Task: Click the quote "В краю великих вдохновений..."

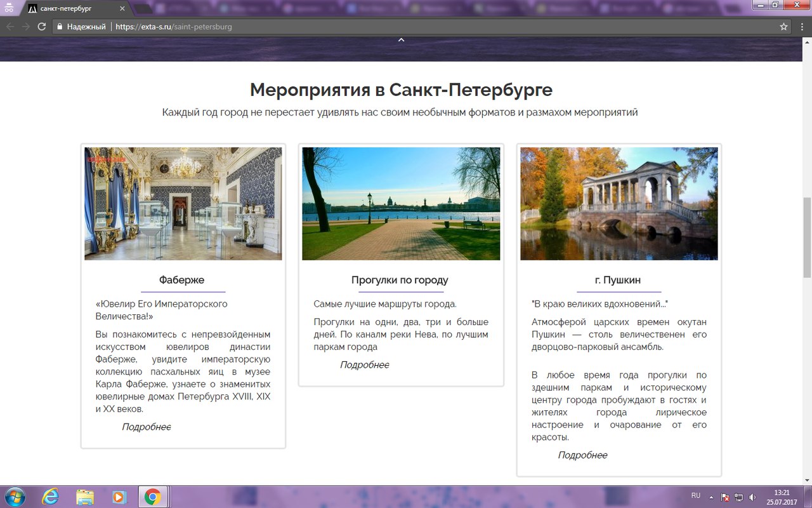Action: coord(600,304)
